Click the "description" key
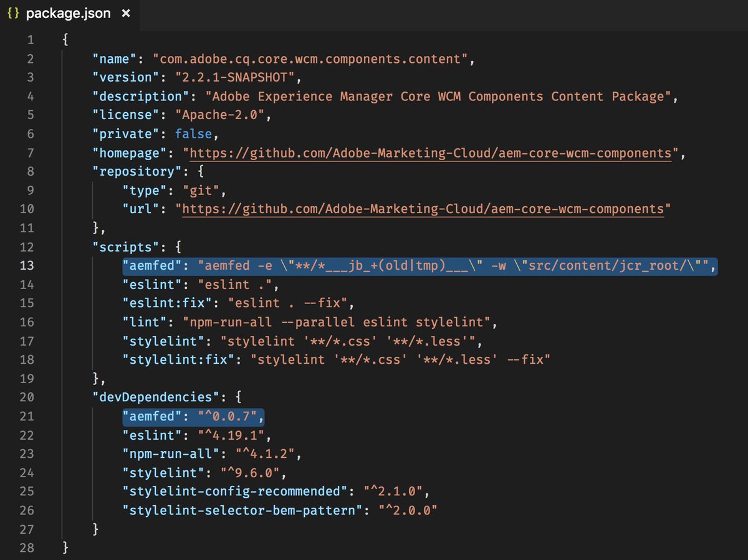The width and height of the screenshot is (748, 560). coord(141,97)
